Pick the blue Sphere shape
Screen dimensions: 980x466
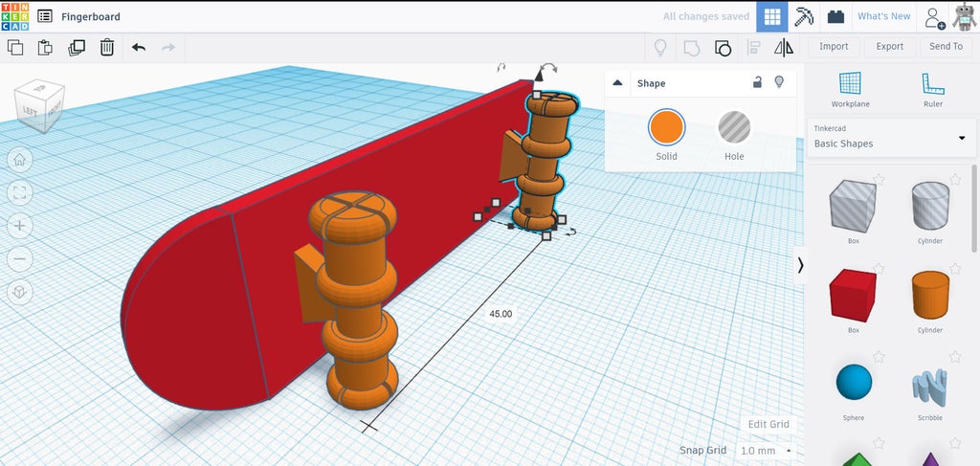[854, 383]
